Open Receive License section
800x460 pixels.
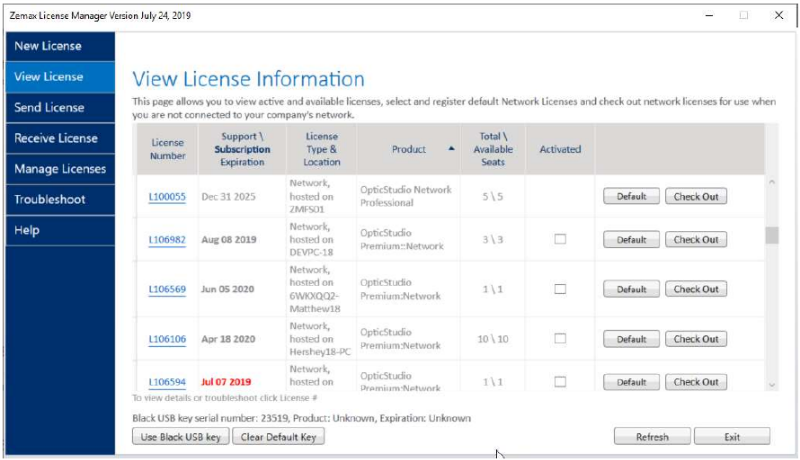tap(60, 138)
